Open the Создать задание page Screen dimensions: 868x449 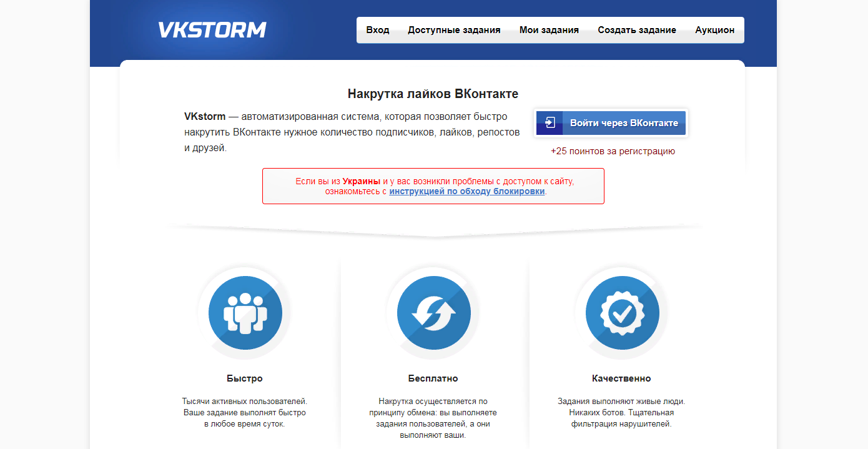pos(637,30)
